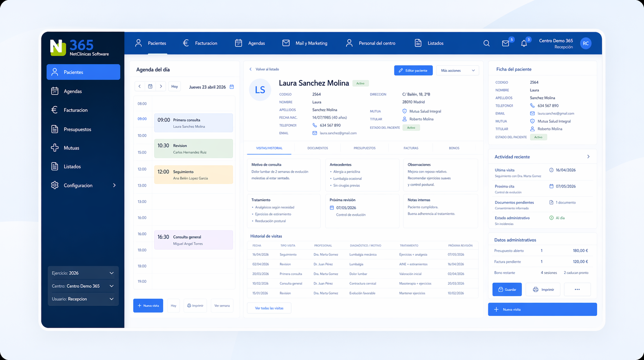Expand the Actividad reciente panel arrow
Screen dimensions: 644x360
(x=588, y=157)
